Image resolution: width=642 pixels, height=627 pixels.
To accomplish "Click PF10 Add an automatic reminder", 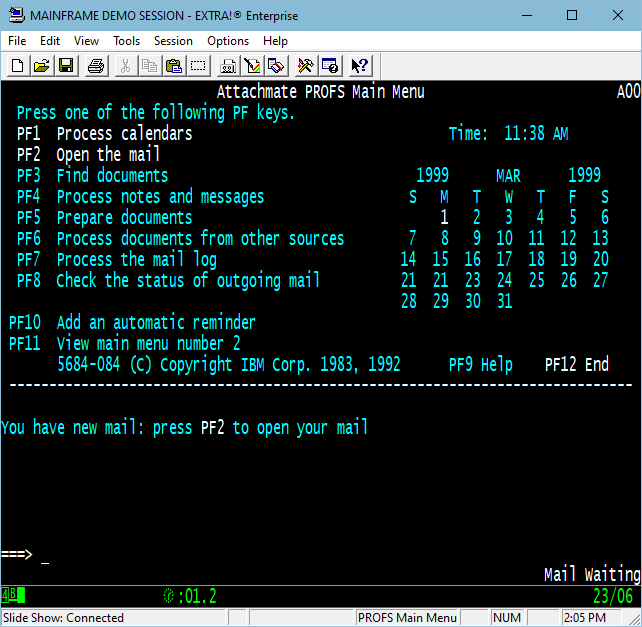I will click(x=132, y=322).
